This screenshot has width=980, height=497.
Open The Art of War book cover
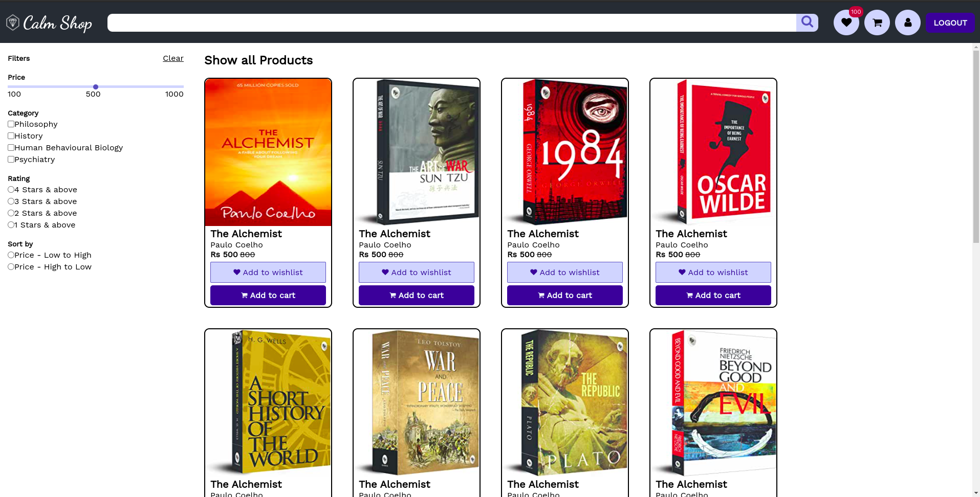point(417,152)
